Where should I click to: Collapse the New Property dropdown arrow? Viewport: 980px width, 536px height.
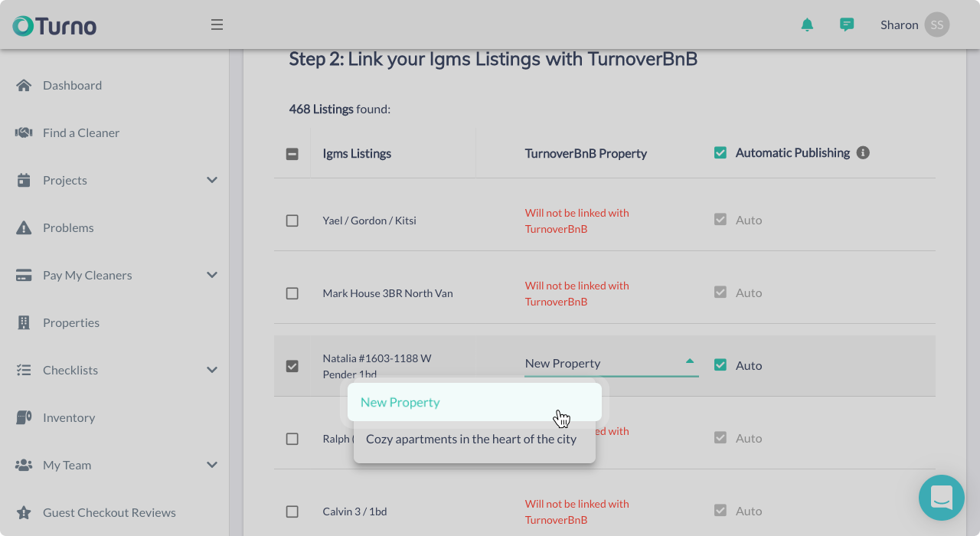[690, 361]
